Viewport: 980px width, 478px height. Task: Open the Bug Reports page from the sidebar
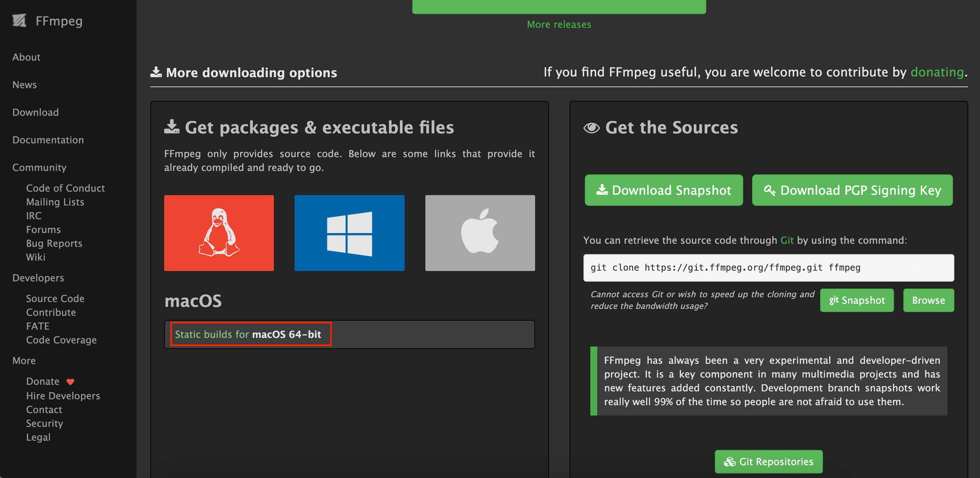54,243
